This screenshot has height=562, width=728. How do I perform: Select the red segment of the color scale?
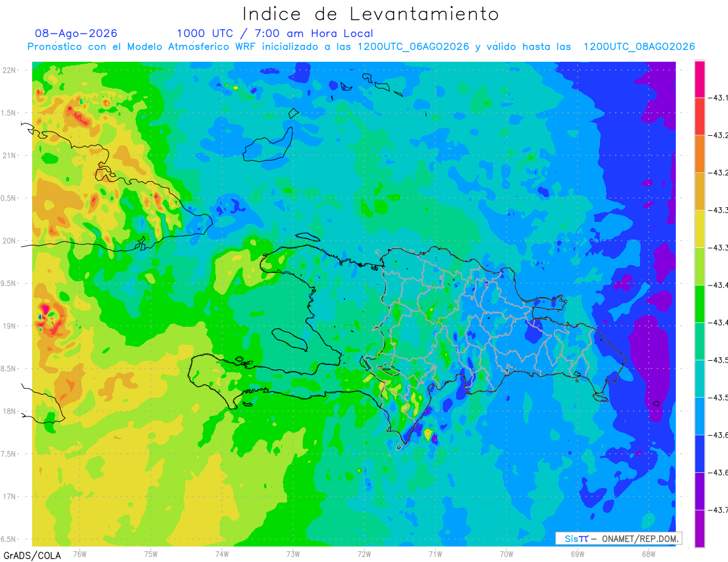699,116
